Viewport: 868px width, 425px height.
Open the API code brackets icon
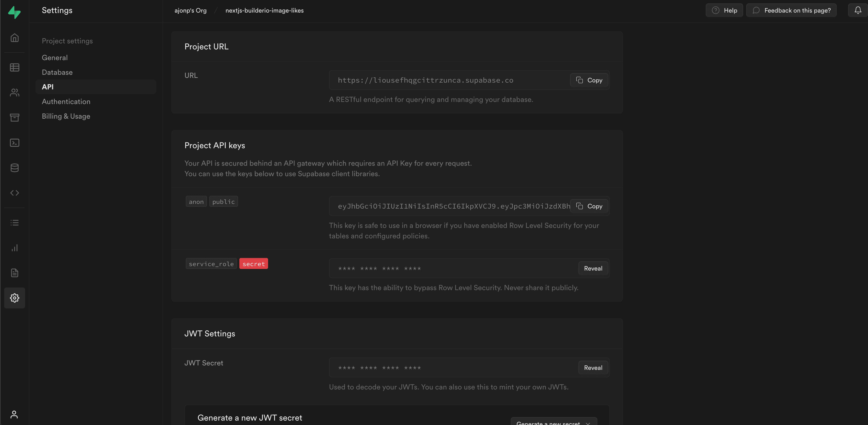(14, 193)
